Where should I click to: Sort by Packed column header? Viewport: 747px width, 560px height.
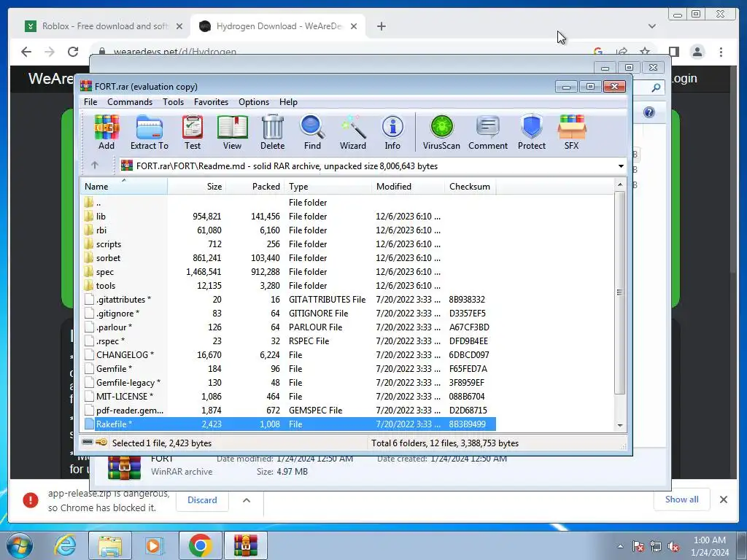(x=255, y=186)
